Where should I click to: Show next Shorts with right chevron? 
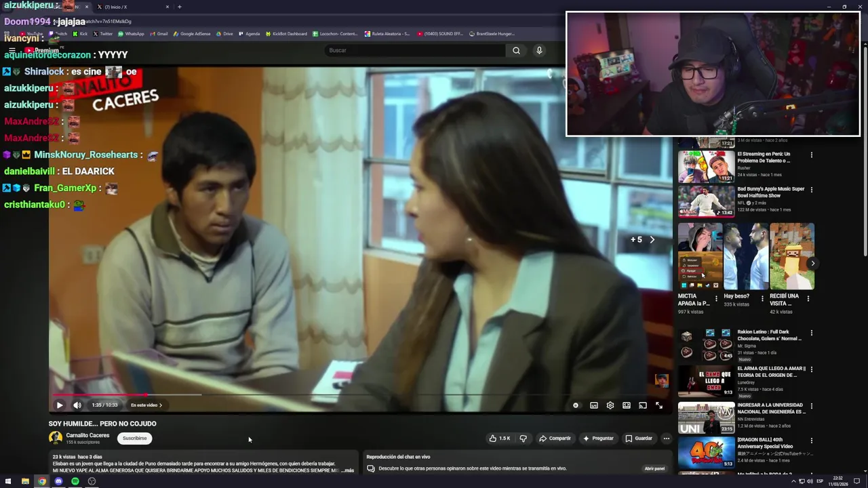coord(812,263)
